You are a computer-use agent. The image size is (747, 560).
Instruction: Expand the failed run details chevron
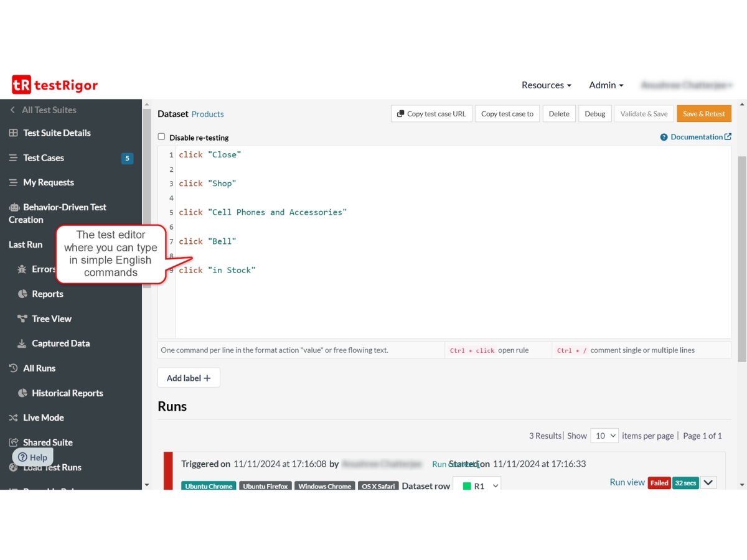click(708, 483)
